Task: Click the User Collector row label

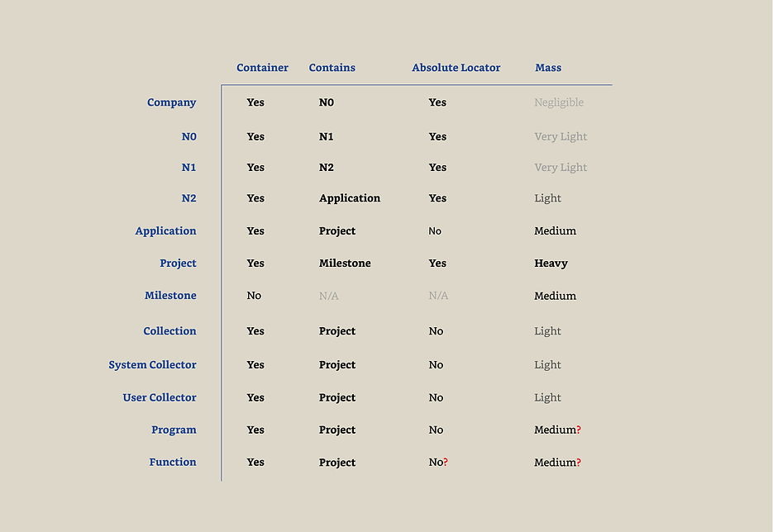Action: coord(160,397)
